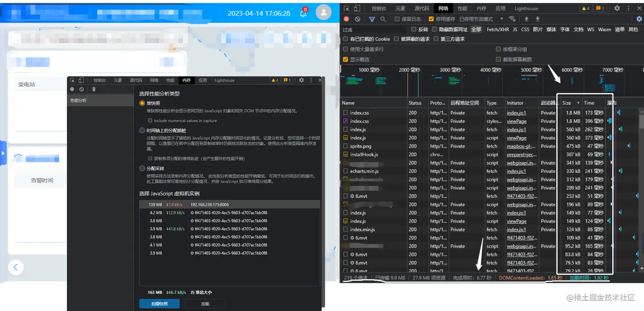This screenshot has height=311, width=644.
Task: Stop recording the network log
Action: [x=346, y=19]
